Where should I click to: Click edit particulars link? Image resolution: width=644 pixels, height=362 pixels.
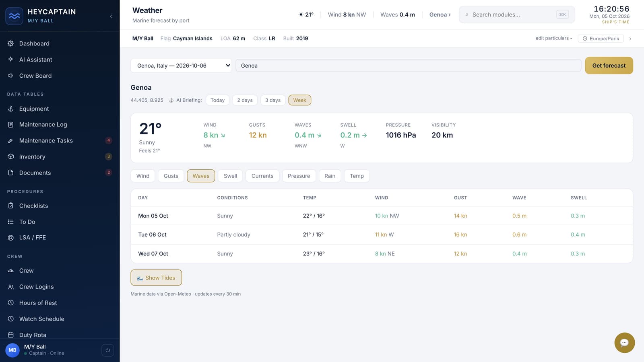pyautogui.click(x=553, y=38)
